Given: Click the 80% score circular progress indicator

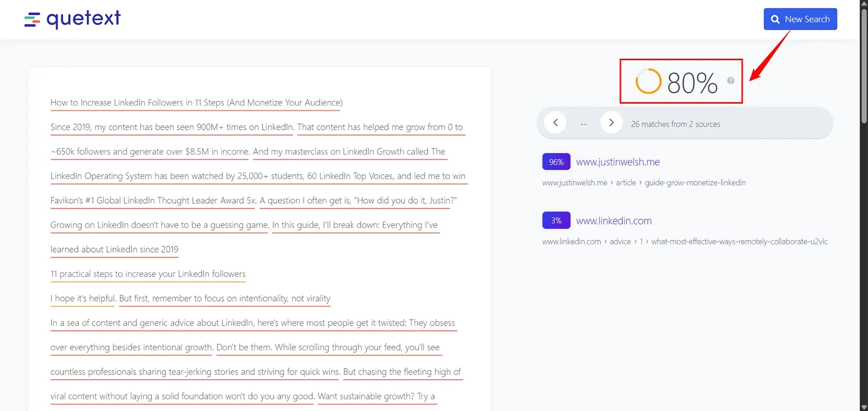Looking at the screenshot, I should click(x=648, y=81).
